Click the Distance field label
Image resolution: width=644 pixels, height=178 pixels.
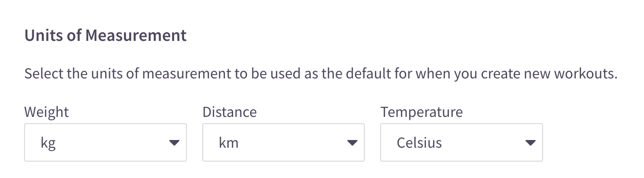click(230, 112)
